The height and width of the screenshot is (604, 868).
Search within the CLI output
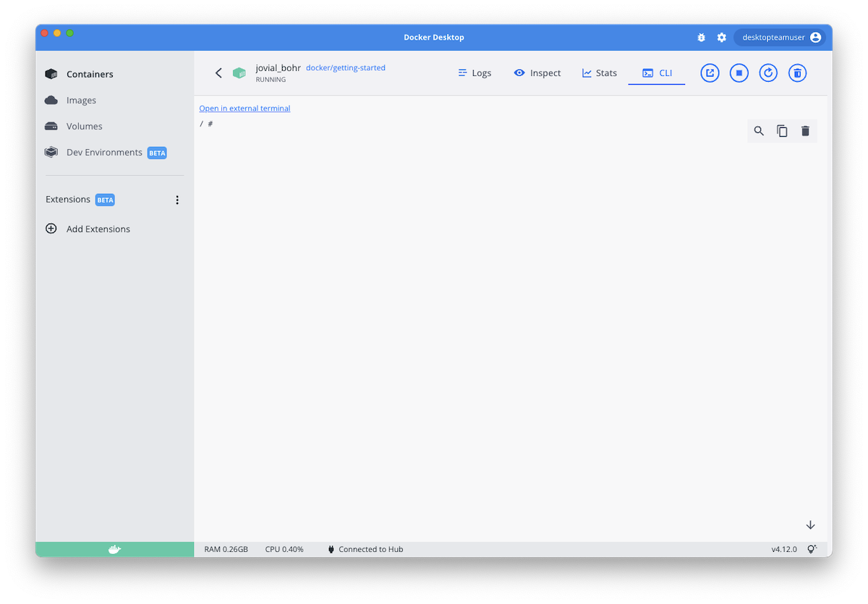758,131
